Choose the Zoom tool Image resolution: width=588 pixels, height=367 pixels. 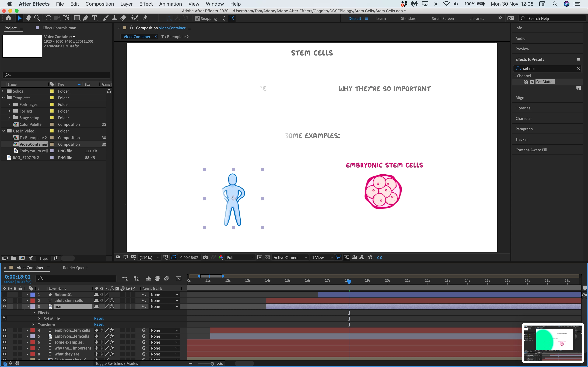[x=37, y=18]
